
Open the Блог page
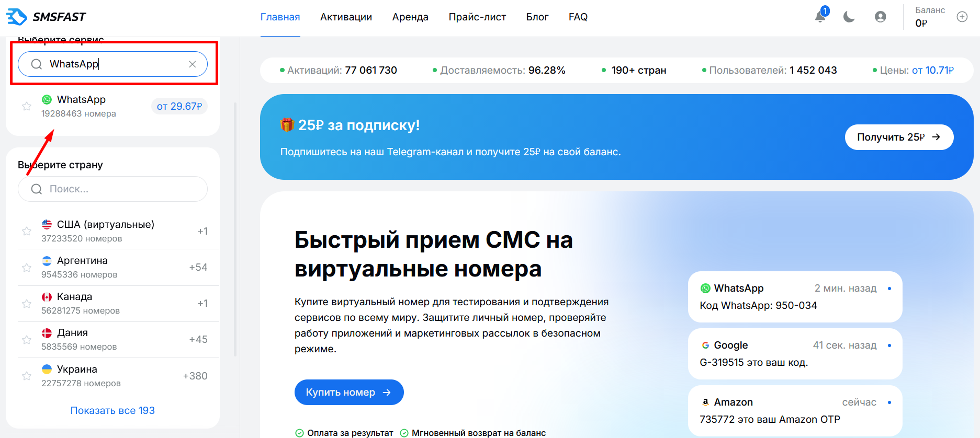(x=537, y=17)
